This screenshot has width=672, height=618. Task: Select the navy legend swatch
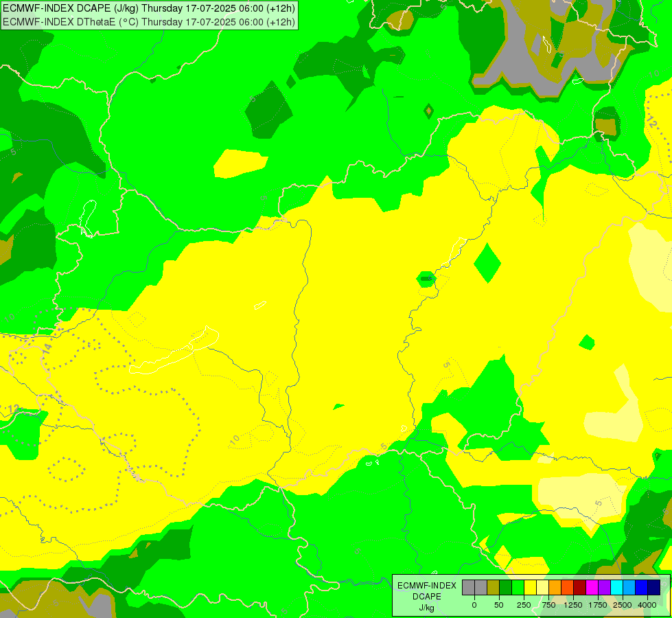pos(653,588)
